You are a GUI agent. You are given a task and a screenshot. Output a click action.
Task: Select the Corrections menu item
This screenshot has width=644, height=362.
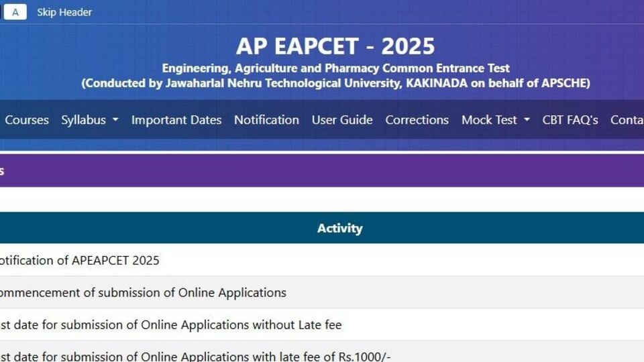417,120
